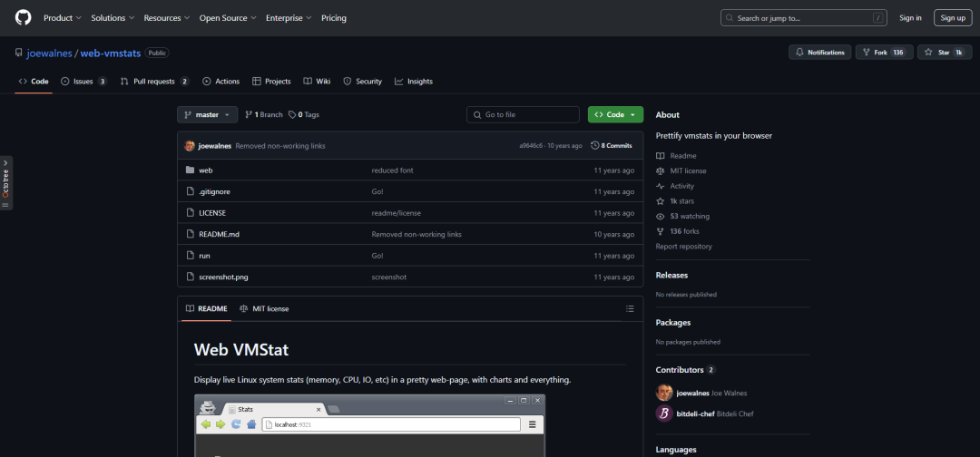
Task: Open the Security tab
Action: point(362,82)
